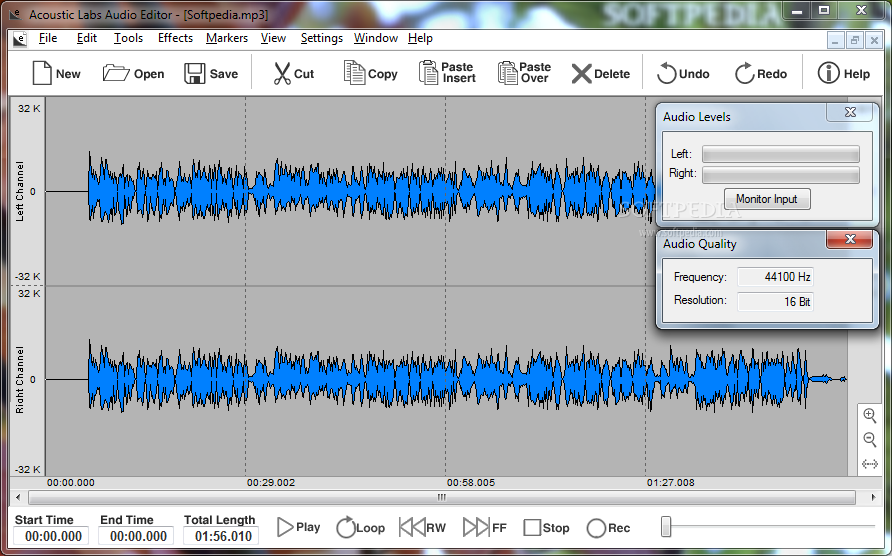892x556 pixels.
Task: Open the File menu
Action: click(48, 38)
